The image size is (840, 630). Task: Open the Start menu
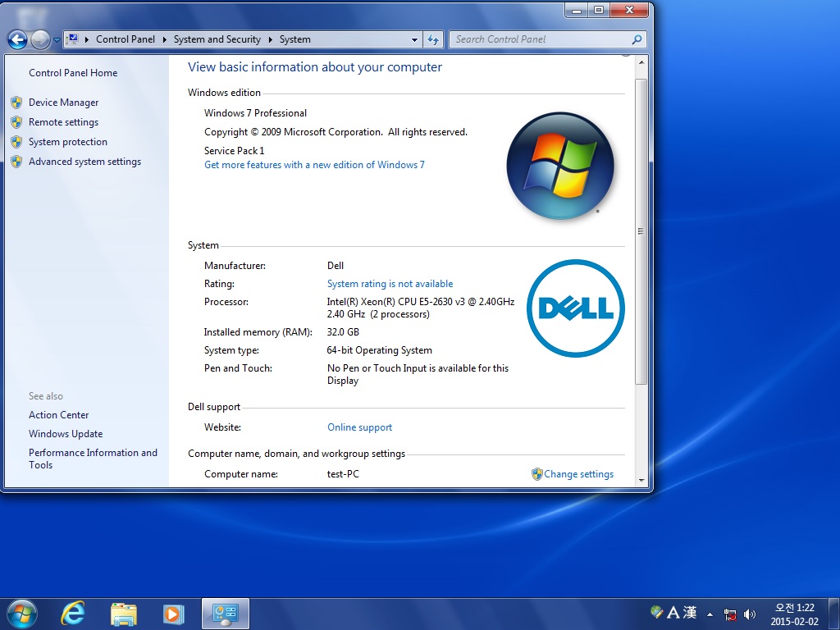point(22,614)
